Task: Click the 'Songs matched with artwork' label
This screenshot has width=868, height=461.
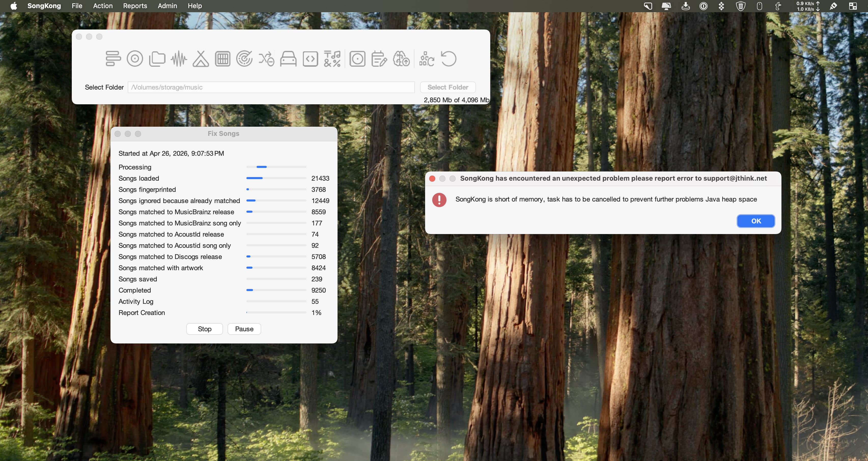Action: click(x=161, y=268)
